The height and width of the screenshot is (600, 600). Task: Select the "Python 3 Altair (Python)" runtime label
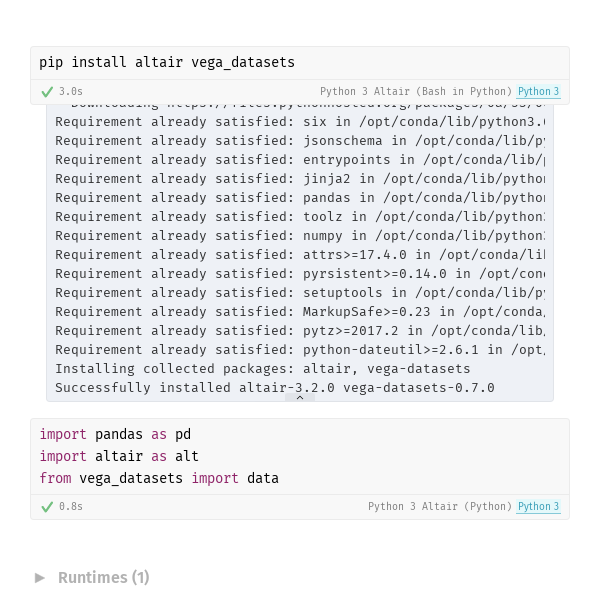point(440,506)
